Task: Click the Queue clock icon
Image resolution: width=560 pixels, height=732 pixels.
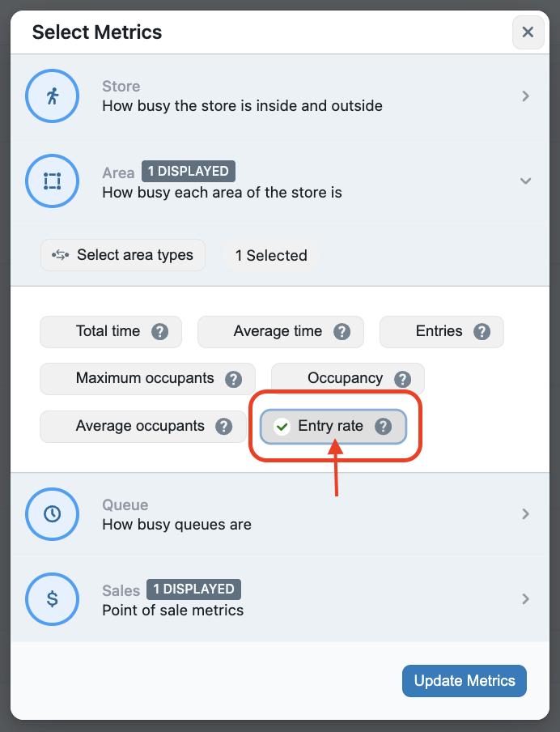Action: tap(53, 513)
